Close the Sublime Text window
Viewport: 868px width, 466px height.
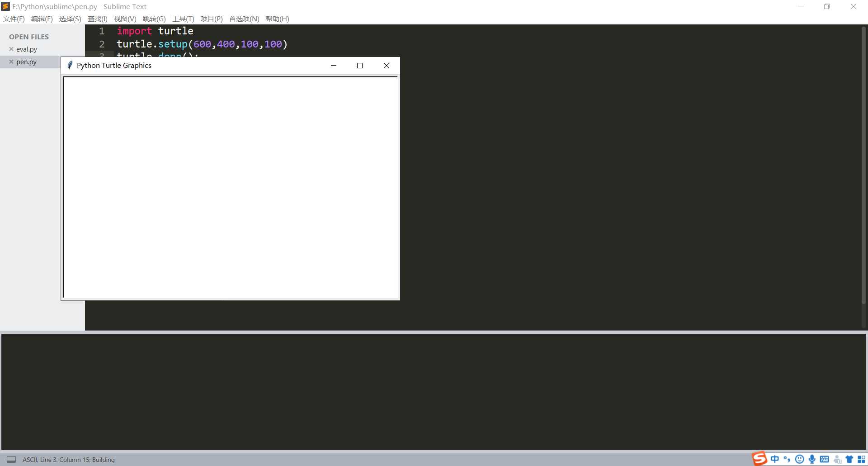coord(854,6)
